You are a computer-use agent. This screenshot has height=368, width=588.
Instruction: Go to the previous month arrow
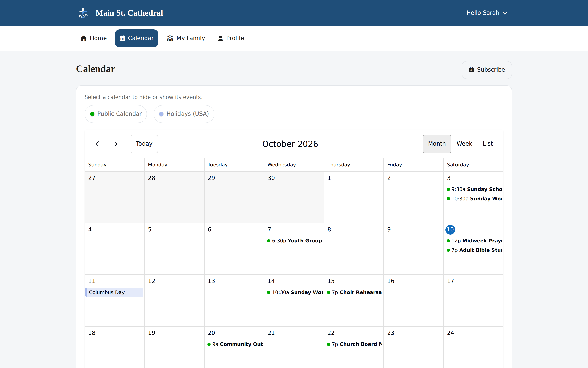pos(97,144)
